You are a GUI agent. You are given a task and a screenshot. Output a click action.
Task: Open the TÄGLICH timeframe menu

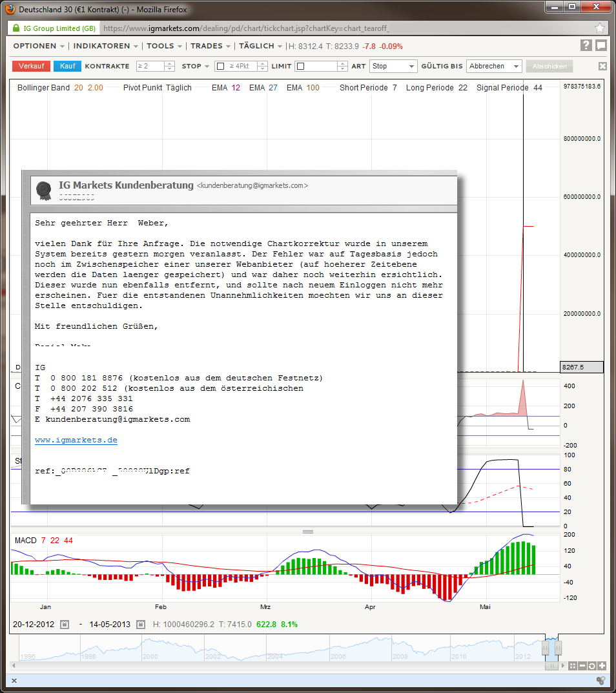pos(260,46)
